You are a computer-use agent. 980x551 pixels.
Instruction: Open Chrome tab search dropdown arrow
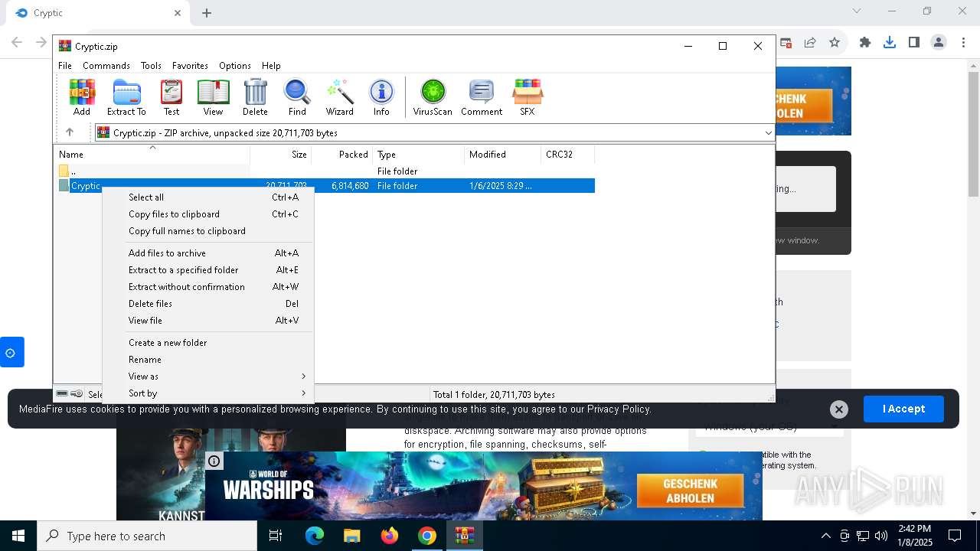pyautogui.click(x=857, y=11)
